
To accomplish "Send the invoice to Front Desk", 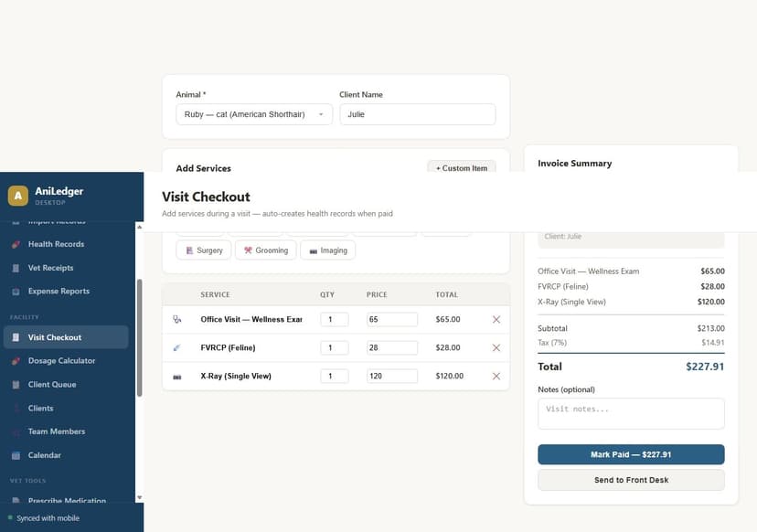I will 631,480.
